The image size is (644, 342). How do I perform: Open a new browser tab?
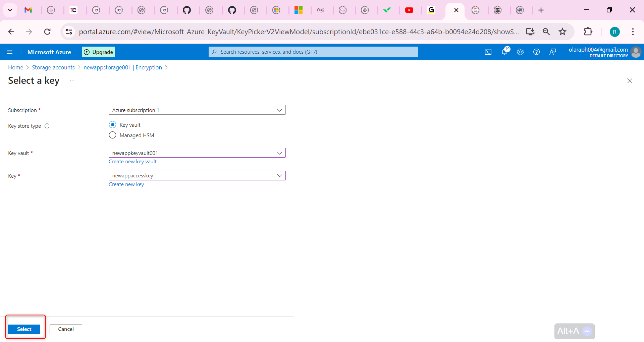point(541,10)
